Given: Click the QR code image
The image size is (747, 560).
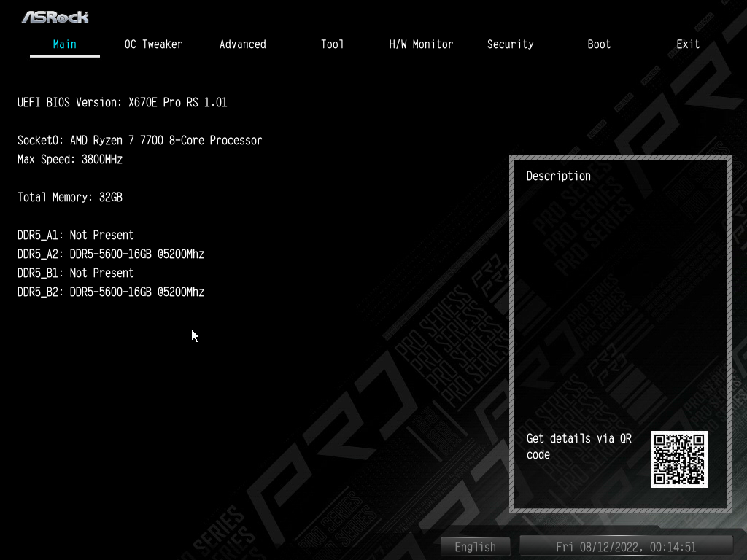Looking at the screenshot, I should [679, 459].
